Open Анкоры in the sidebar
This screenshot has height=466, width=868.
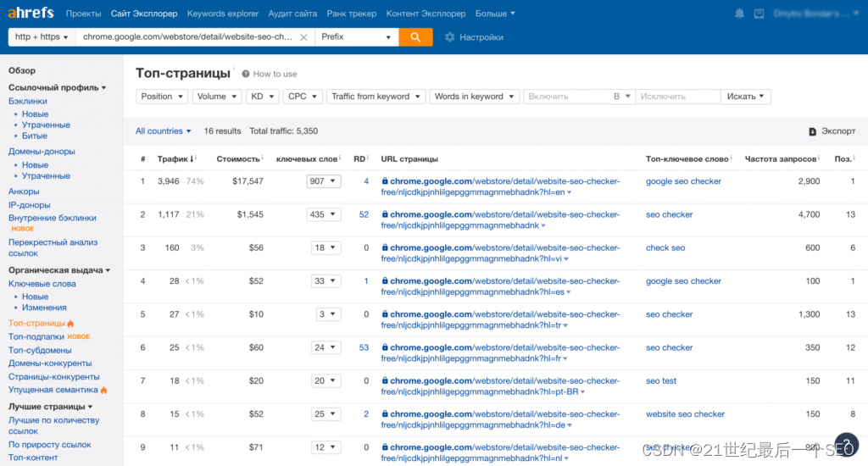click(24, 191)
